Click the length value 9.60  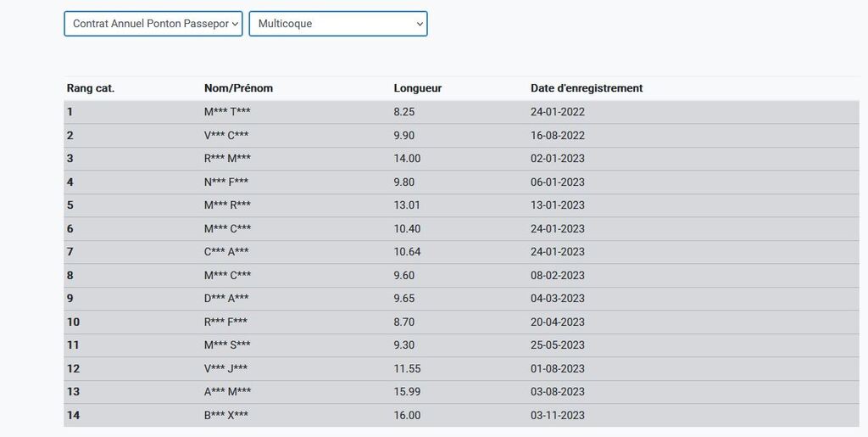[x=404, y=275]
